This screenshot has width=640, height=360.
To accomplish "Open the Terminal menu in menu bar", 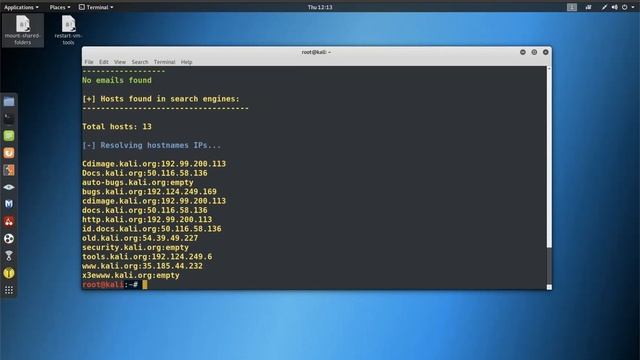I will click(164, 62).
